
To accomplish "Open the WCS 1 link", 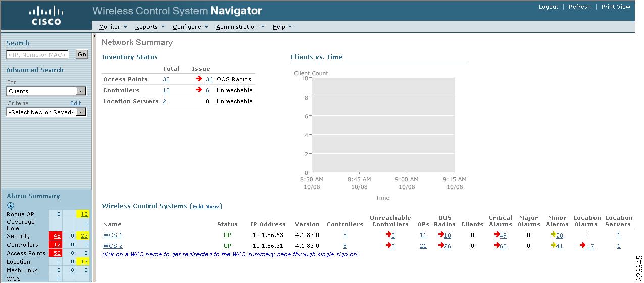I will (113, 235).
